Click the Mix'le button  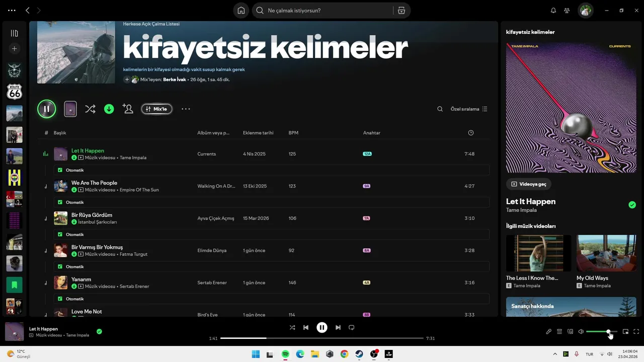coord(157,109)
